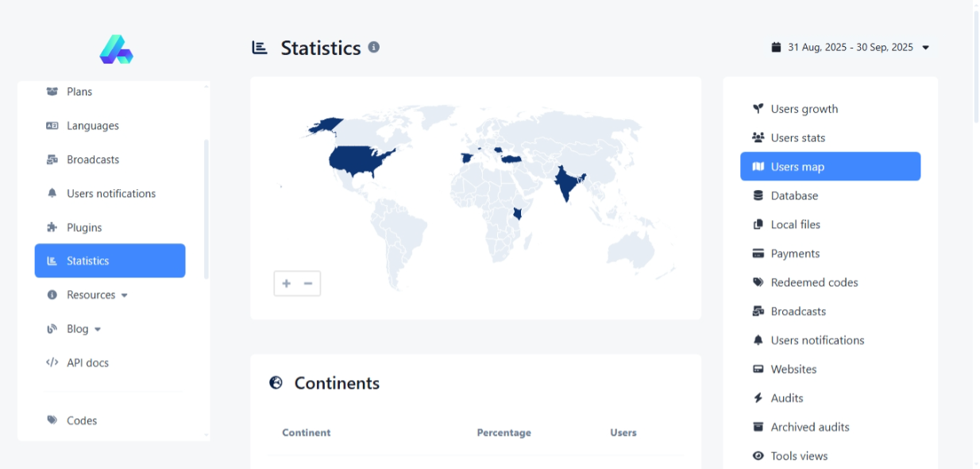Click the Payments credit card icon
Image resolution: width=980 pixels, height=469 pixels.
click(x=758, y=254)
